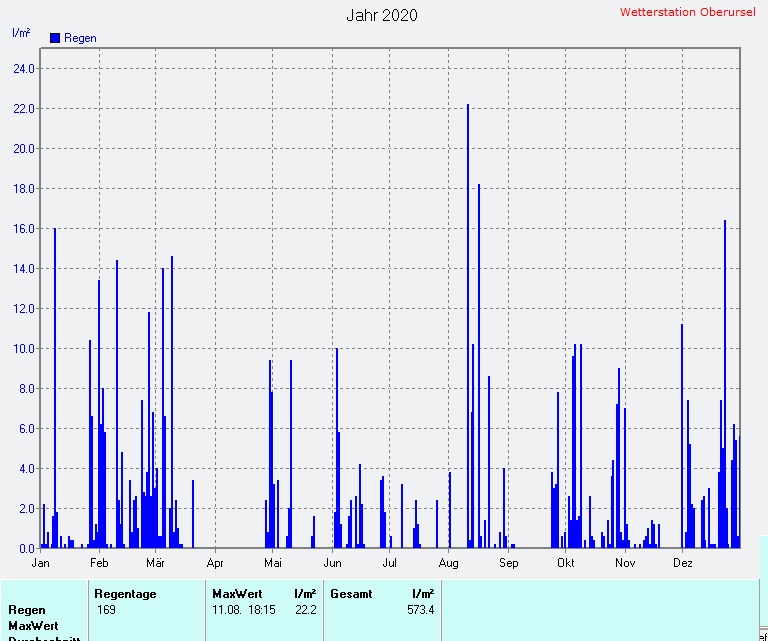
Task: Click the 4.0 y-axis value
Action: pyautogui.click(x=26, y=469)
